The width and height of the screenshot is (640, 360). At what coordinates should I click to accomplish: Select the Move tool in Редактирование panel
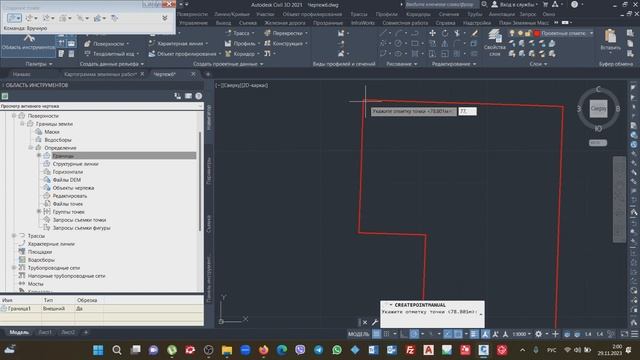point(432,33)
